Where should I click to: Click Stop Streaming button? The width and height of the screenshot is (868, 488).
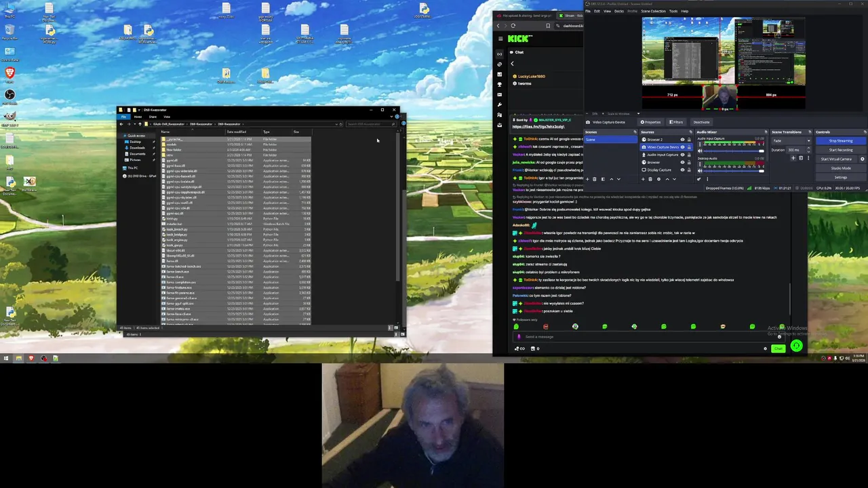coord(841,141)
